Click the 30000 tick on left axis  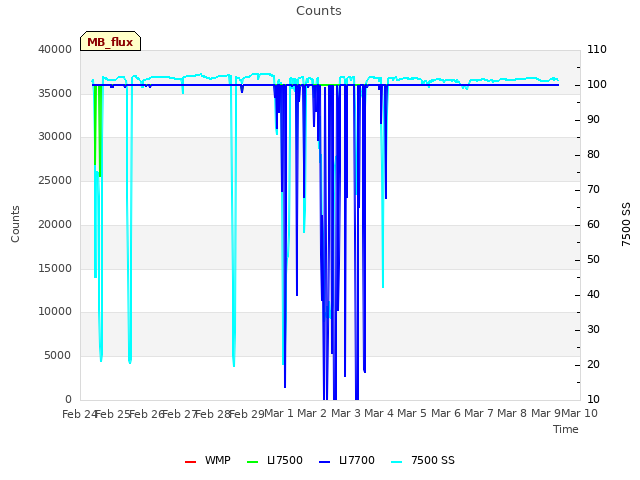[x=55, y=136]
